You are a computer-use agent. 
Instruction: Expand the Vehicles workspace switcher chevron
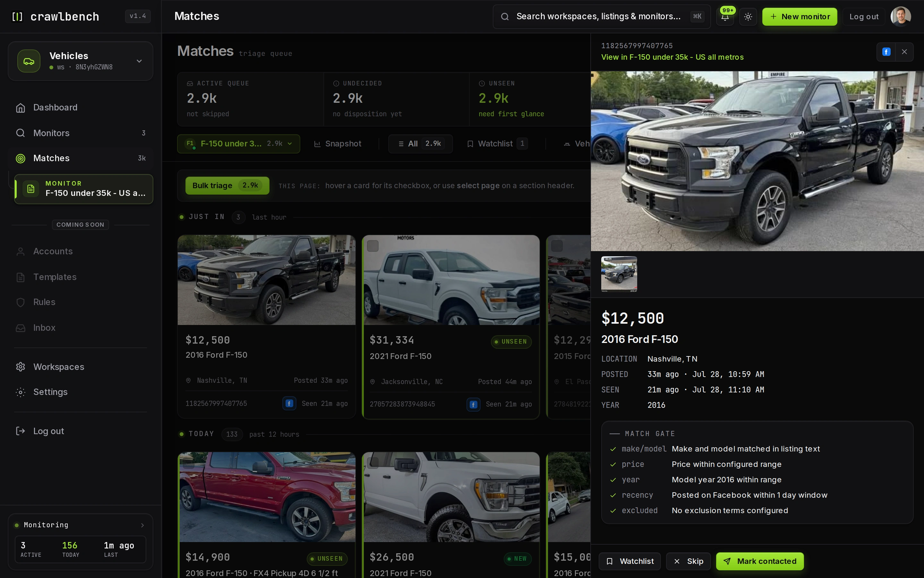coord(139,61)
